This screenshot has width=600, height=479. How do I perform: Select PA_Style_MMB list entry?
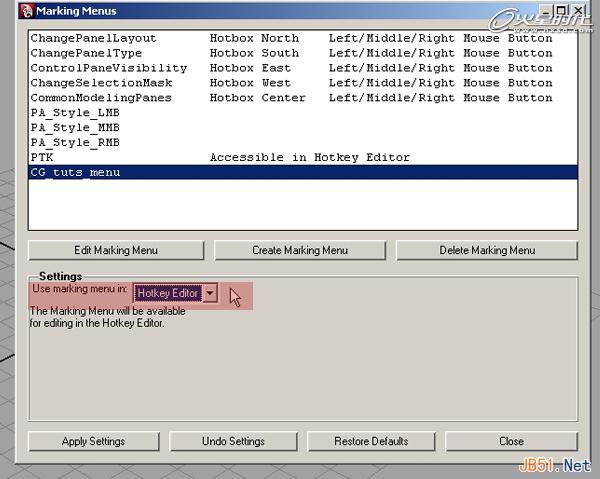[x=303, y=128]
